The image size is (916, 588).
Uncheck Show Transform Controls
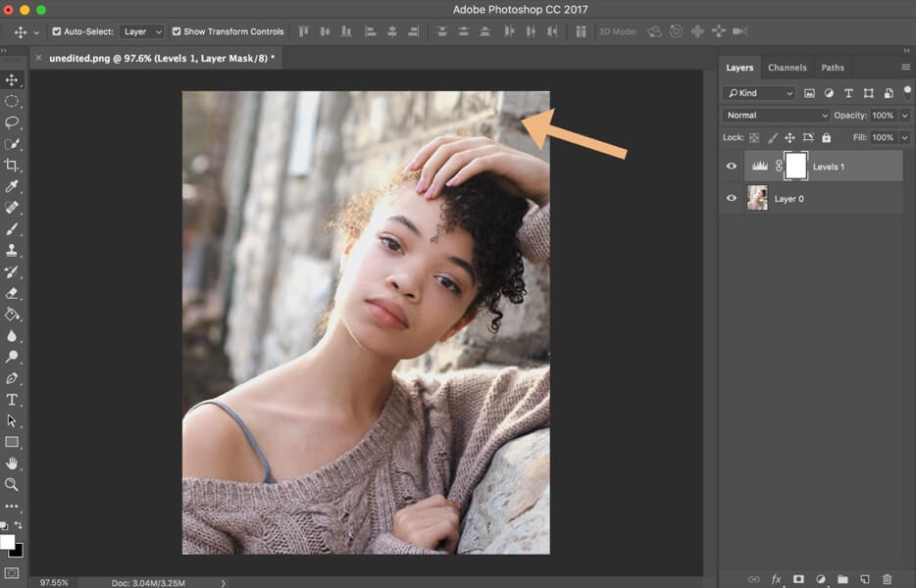pyautogui.click(x=176, y=30)
